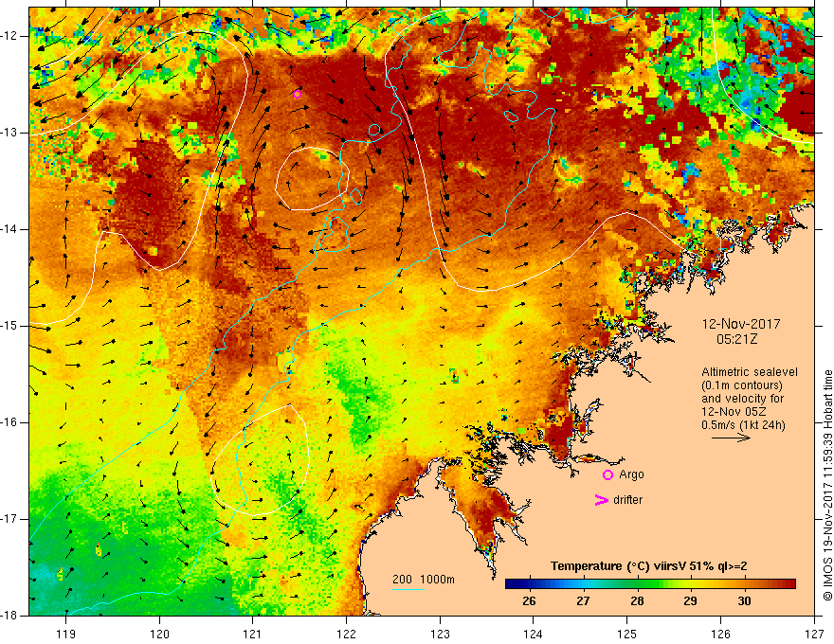Viewport: 834px width, 644px height.
Task: Click longitude label '119' on the bottom axis
Action: coord(66,634)
